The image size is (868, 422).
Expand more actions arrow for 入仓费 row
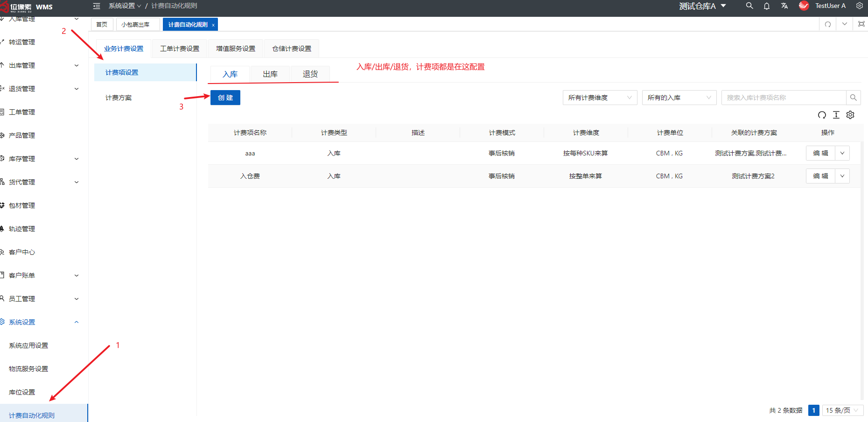click(x=842, y=176)
